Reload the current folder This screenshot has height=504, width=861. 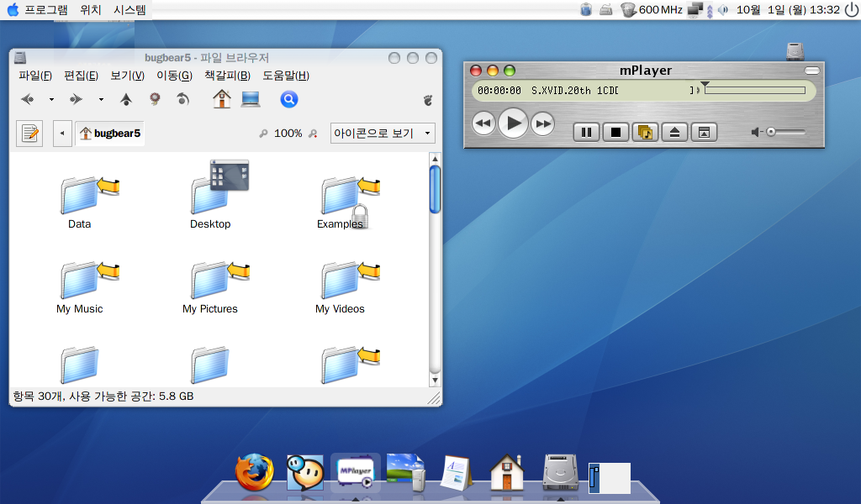182,99
